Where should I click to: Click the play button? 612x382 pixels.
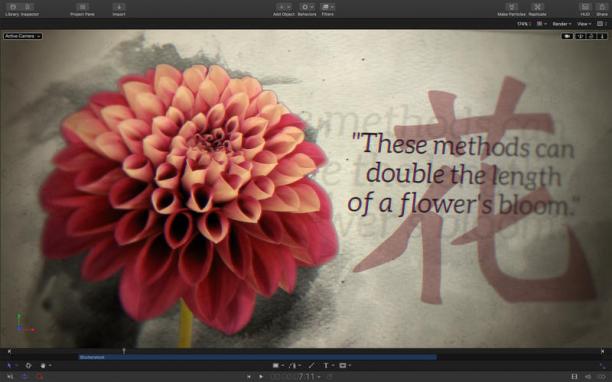[x=261, y=377]
